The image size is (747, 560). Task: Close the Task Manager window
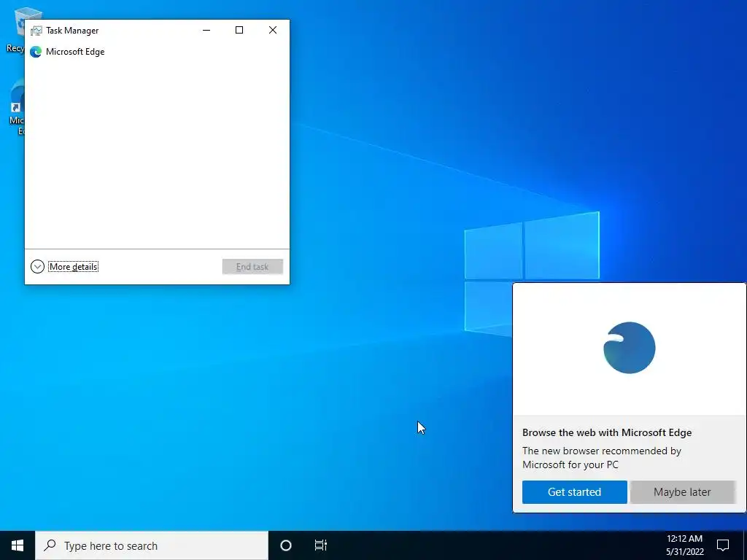273,30
